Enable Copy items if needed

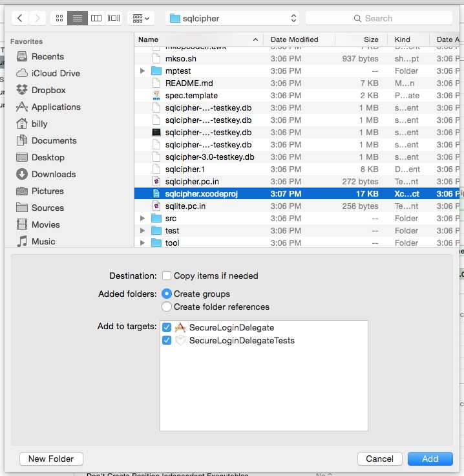pos(167,276)
